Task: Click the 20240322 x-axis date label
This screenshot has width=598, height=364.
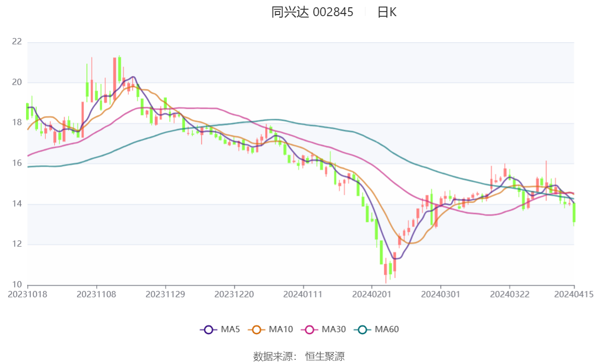Action: pyautogui.click(x=509, y=295)
